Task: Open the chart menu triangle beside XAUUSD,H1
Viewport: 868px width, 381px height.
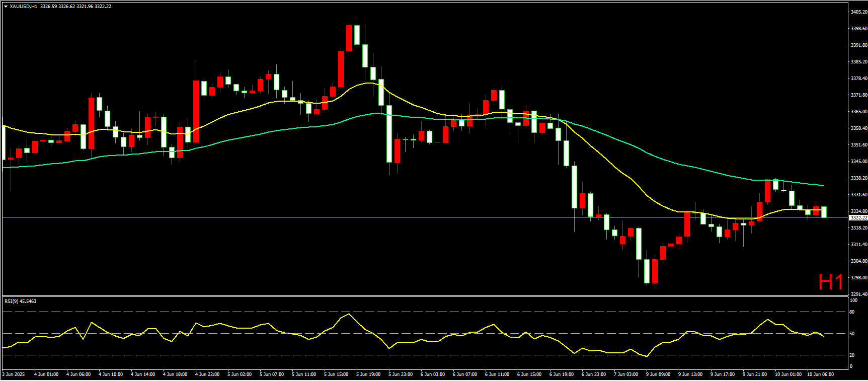Action: tap(6, 7)
